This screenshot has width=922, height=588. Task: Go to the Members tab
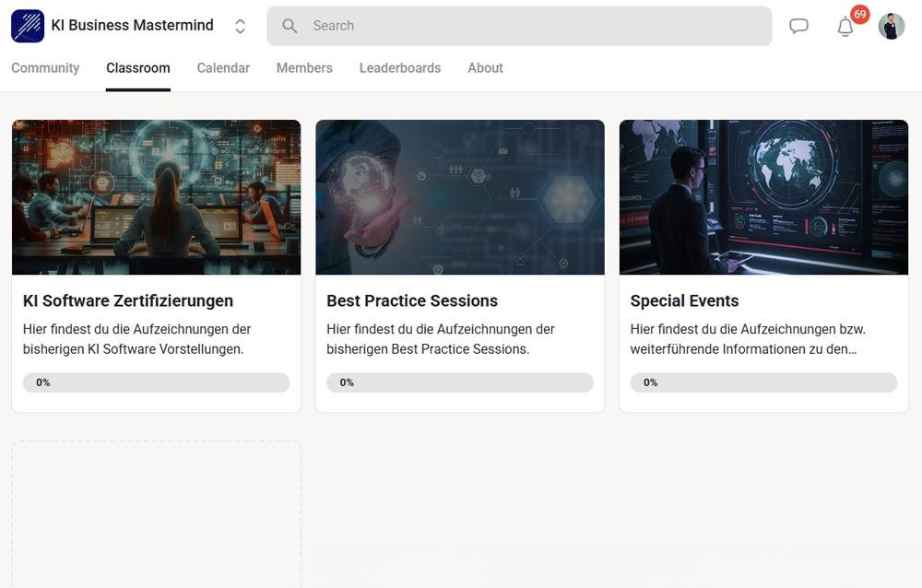[x=304, y=68]
